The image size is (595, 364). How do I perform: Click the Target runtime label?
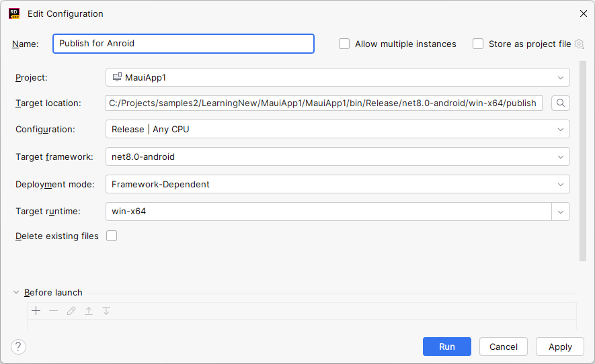(x=48, y=211)
